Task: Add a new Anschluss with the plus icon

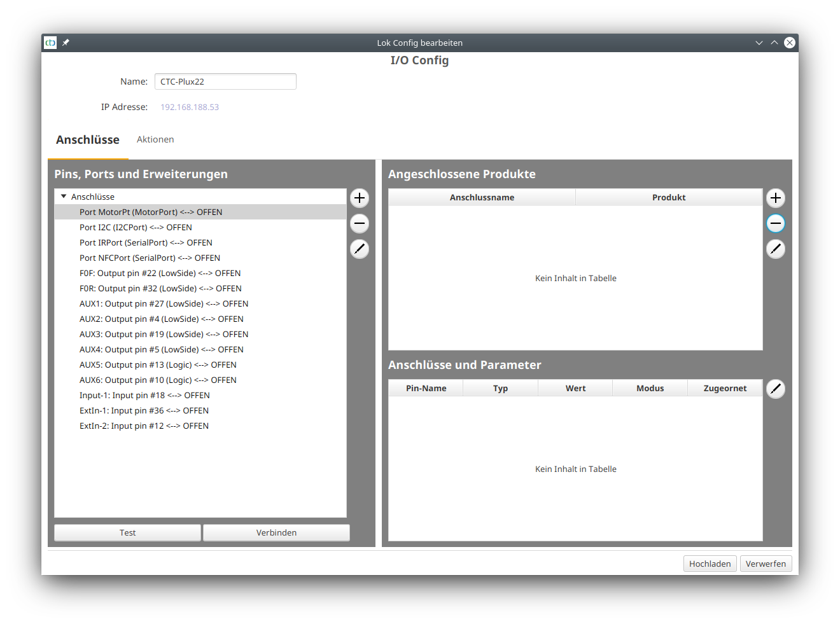Action: (359, 198)
